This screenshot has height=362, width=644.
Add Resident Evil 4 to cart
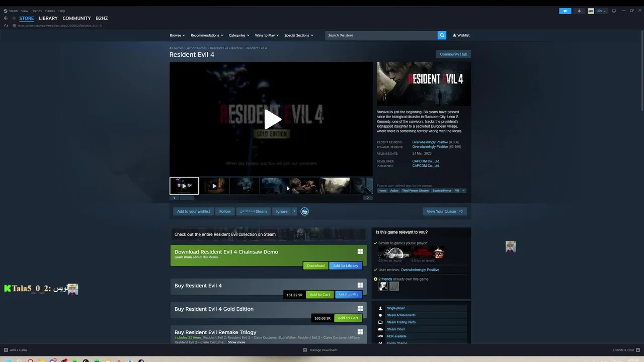tap(320, 295)
